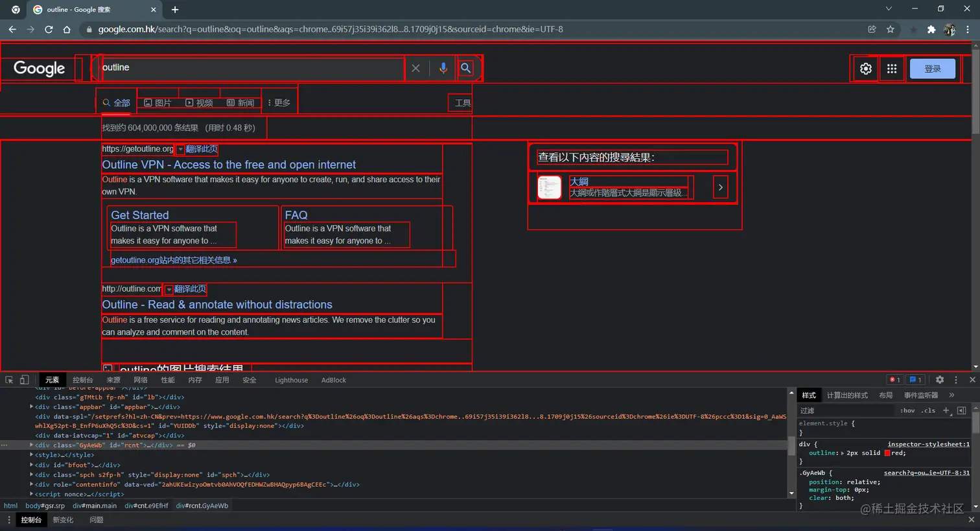
Task: Select the div#main.main breadcrumb
Action: pos(95,506)
